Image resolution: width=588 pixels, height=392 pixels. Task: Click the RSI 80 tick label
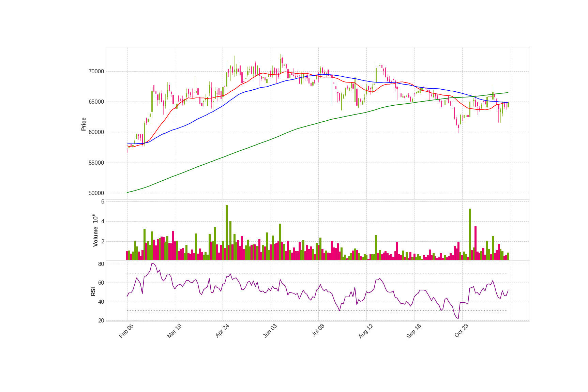pos(101,264)
